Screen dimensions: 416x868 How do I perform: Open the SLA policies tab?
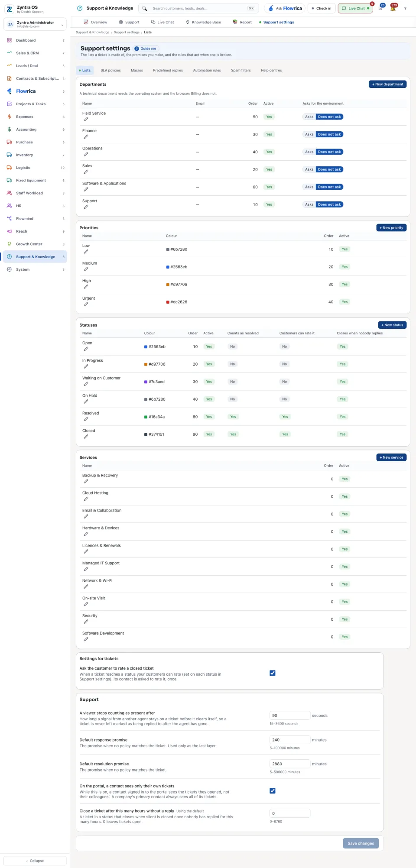110,70
